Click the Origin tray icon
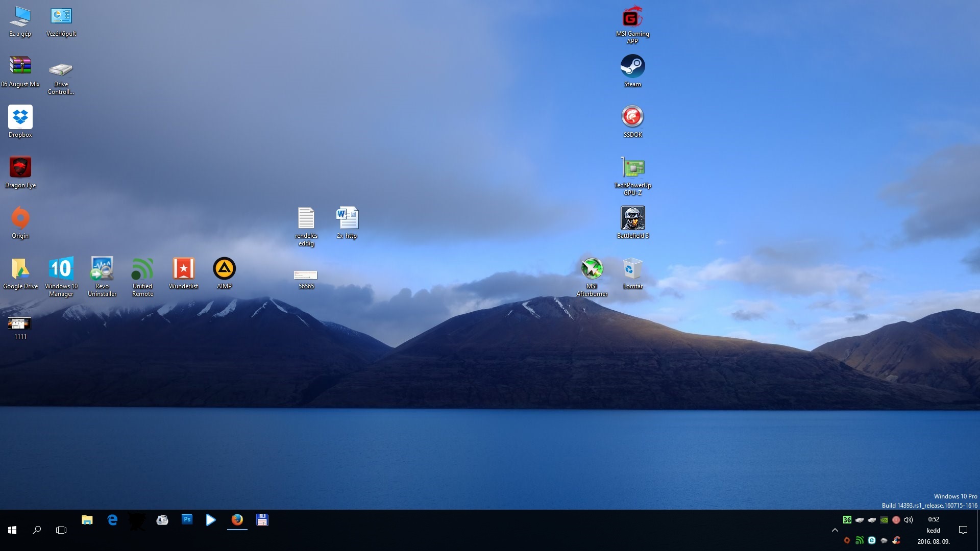The image size is (980, 551). point(847,540)
